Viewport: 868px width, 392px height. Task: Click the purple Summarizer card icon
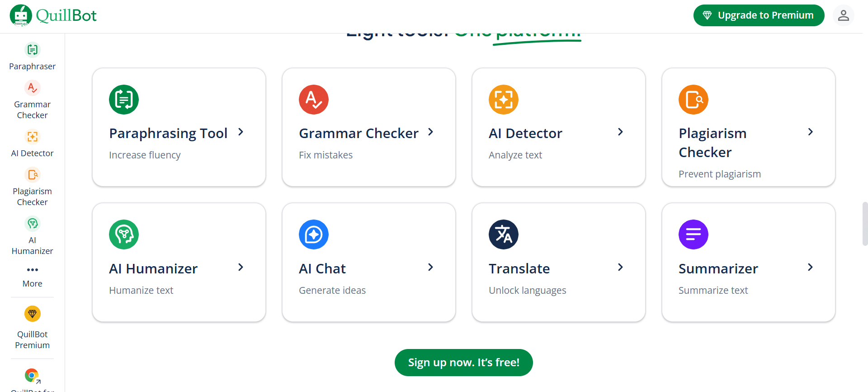[x=693, y=234]
